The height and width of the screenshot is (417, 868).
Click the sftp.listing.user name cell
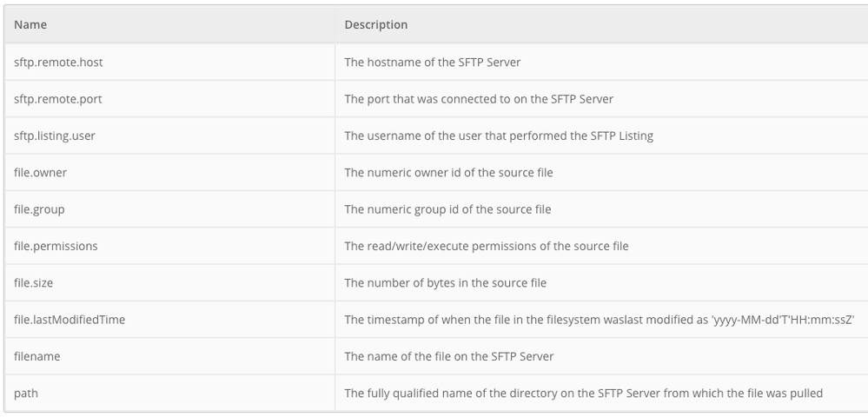[55, 136]
